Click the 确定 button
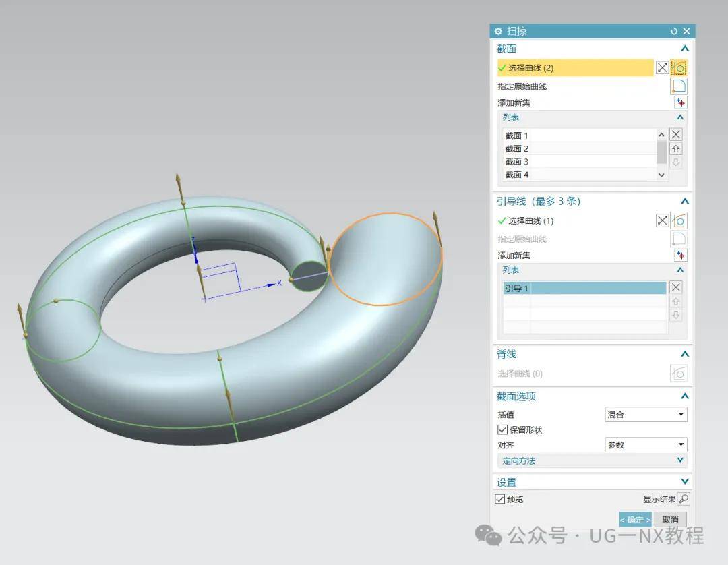This screenshot has height=565, width=728. [635, 520]
